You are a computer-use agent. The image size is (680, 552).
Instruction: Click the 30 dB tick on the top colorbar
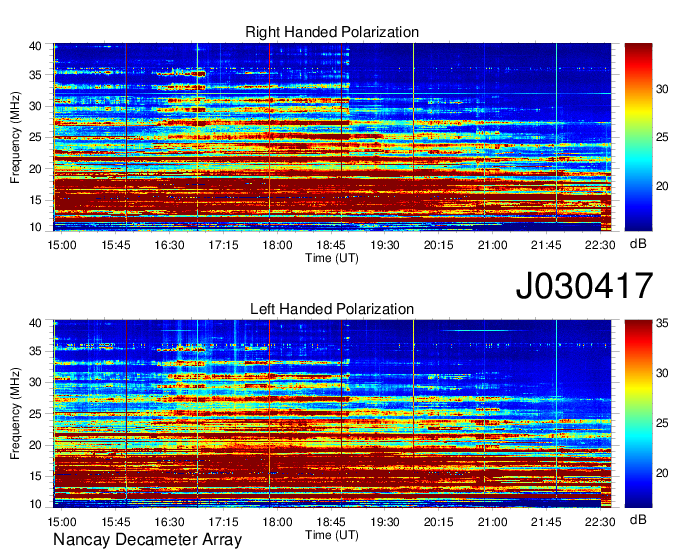click(x=662, y=89)
